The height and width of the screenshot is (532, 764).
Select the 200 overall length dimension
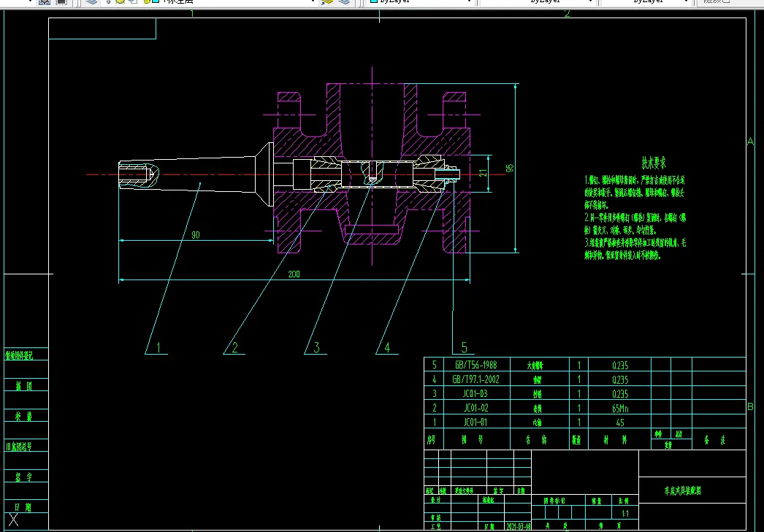click(x=294, y=274)
